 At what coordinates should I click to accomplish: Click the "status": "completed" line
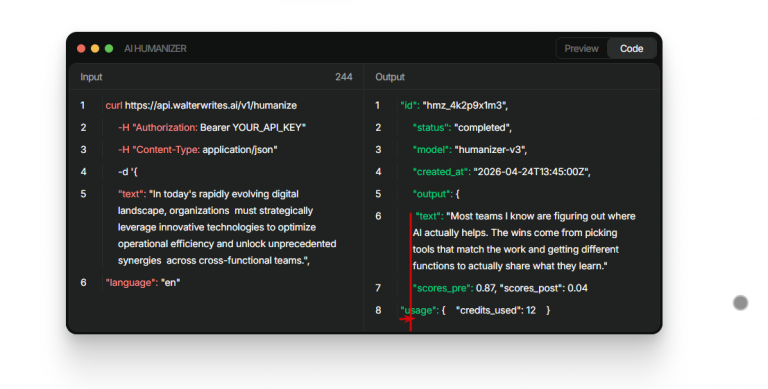pyautogui.click(x=462, y=127)
